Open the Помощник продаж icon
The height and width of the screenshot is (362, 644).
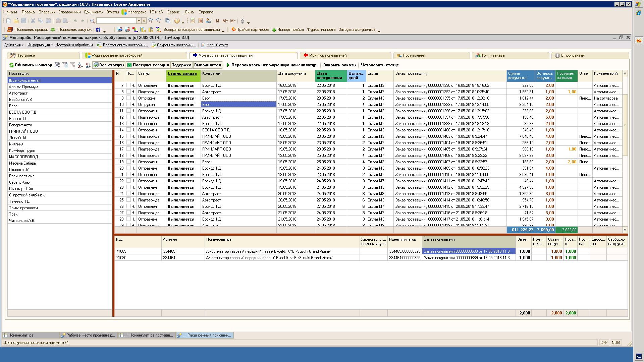tap(10, 29)
